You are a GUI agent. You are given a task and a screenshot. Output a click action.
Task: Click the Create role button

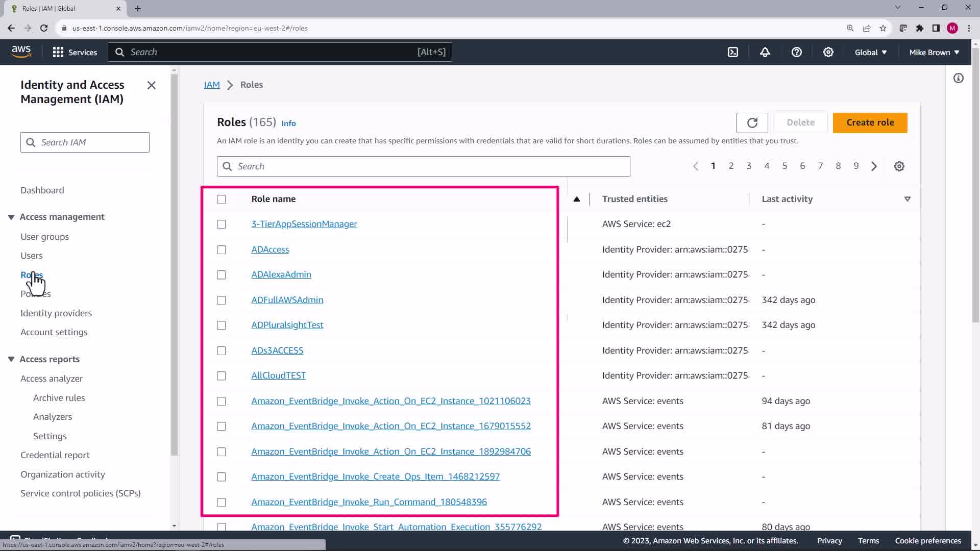(870, 123)
